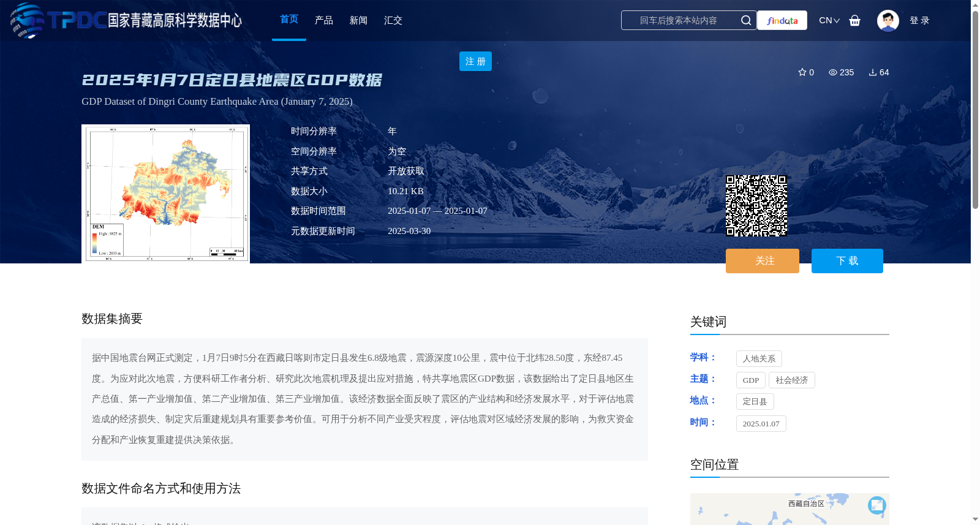Click the scrollbar up arrow
The width and height of the screenshot is (980, 525).
[975, 5]
